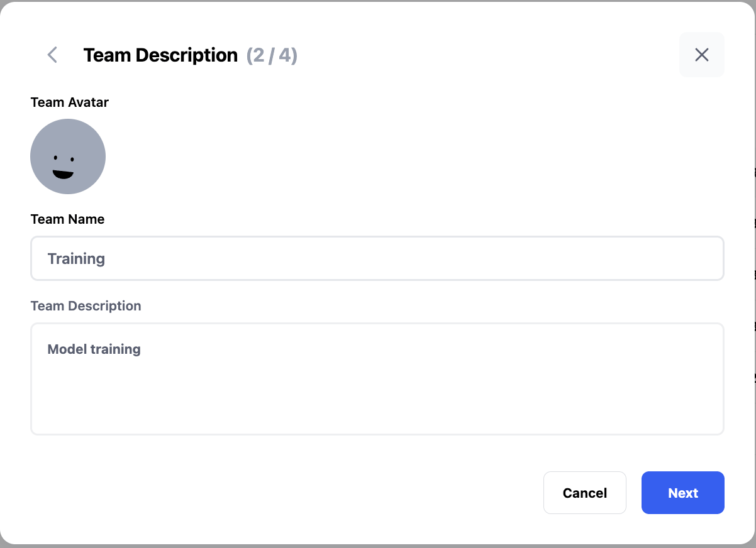Screen dimensions: 756x548
Task: Click the Team Avatar label
Action: (69, 102)
